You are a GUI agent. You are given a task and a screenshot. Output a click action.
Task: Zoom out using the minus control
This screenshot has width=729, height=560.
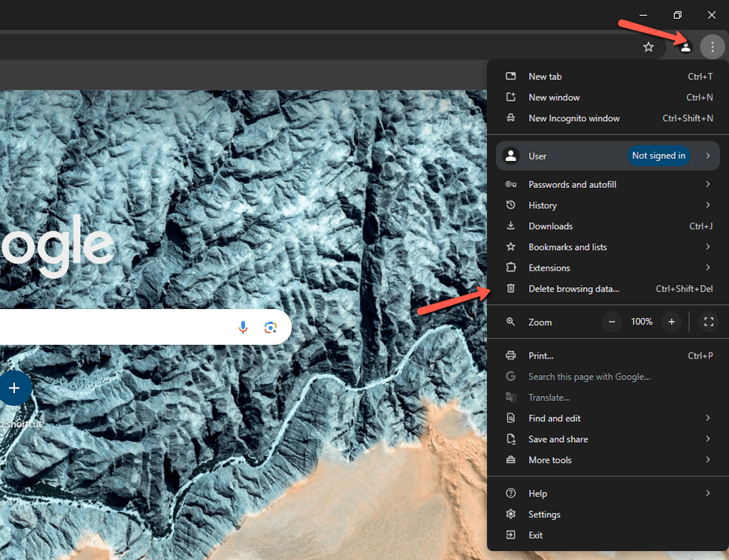(612, 322)
